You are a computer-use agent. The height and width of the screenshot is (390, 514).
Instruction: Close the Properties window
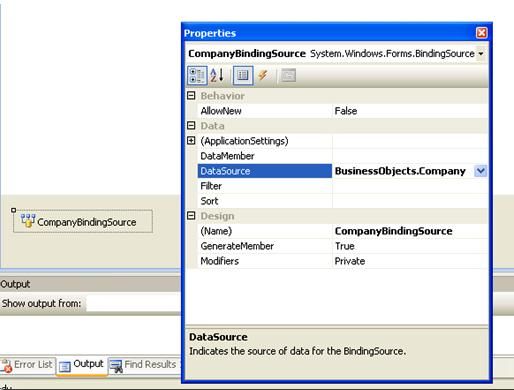click(481, 33)
